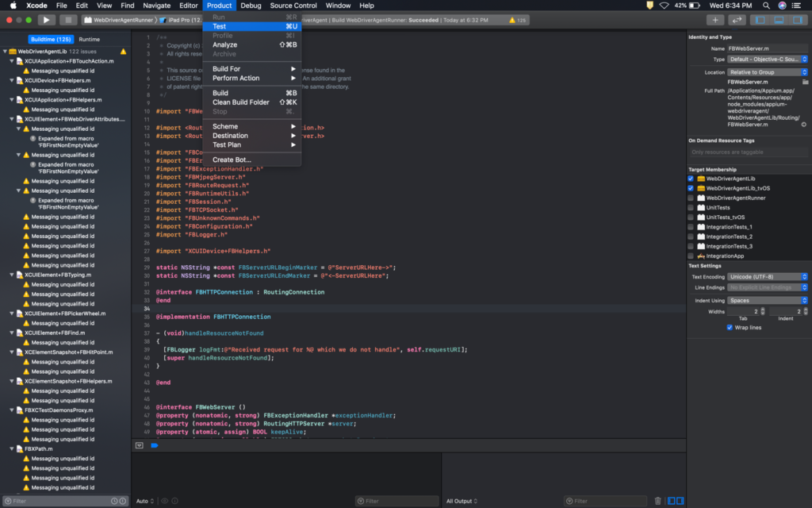Toggle the navigator panel visibility button
This screenshot has width=812, height=508.
760,20
